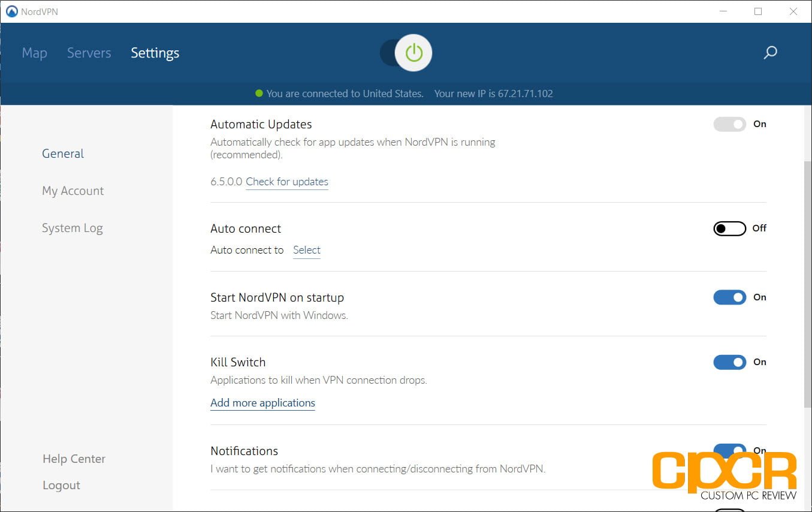812x512 pixels.
Task: Go to My Account section
Action: 73,191
